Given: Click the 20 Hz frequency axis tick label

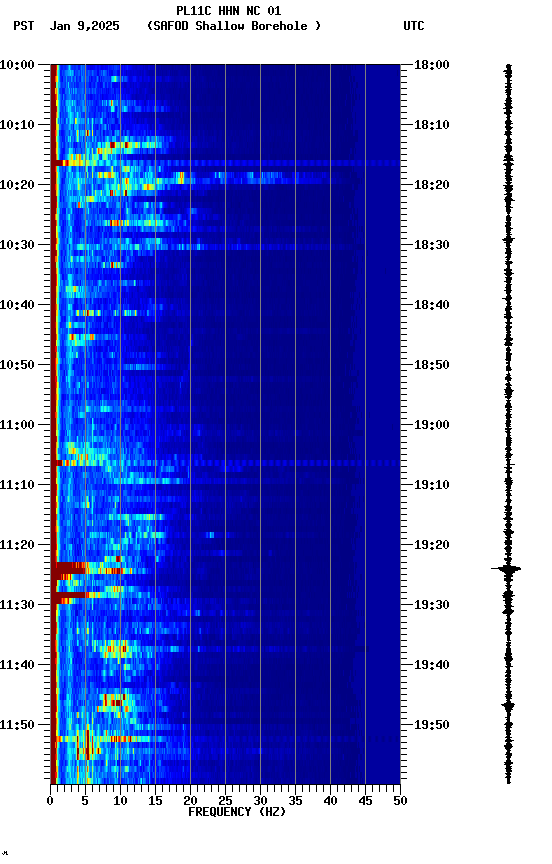Looking at the screenshot, I should (190, 801).
